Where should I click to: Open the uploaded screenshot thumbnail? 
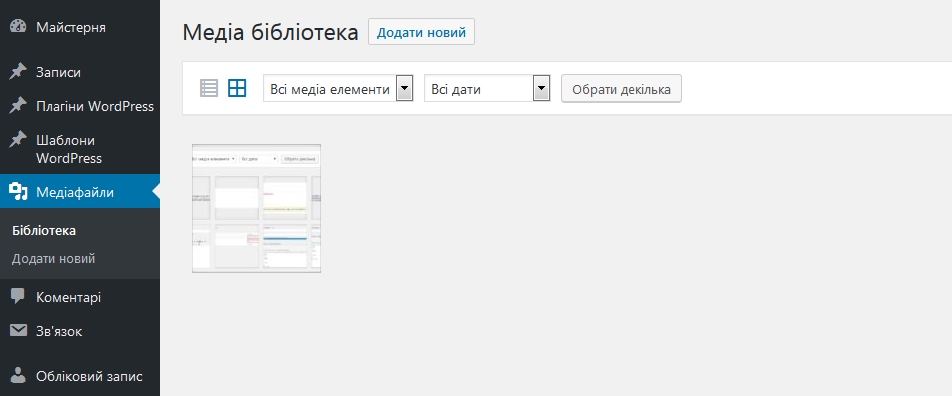pos(256,208)
